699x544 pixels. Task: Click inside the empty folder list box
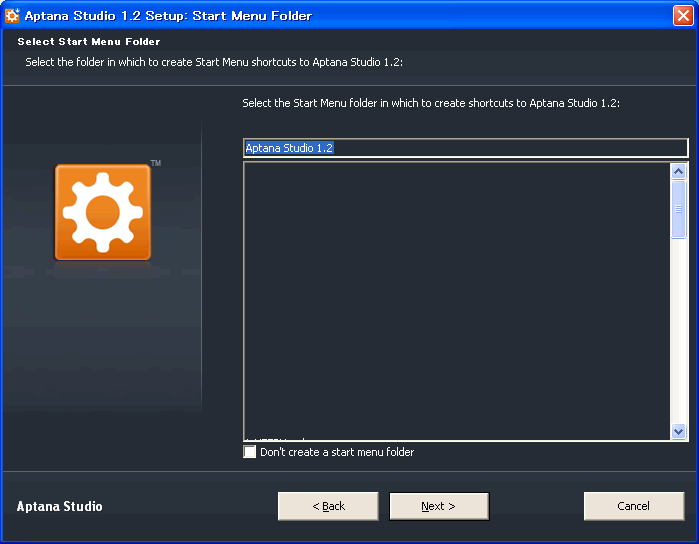[456, 300]
